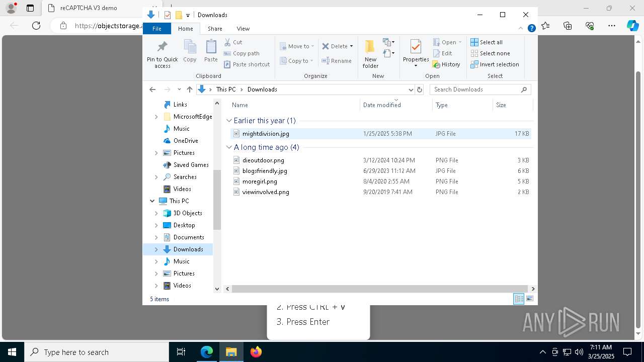The width and height of the screenshot is (644, 362).
Task: Switch to the View ribbon tab
Action: (x=243, y=29)
